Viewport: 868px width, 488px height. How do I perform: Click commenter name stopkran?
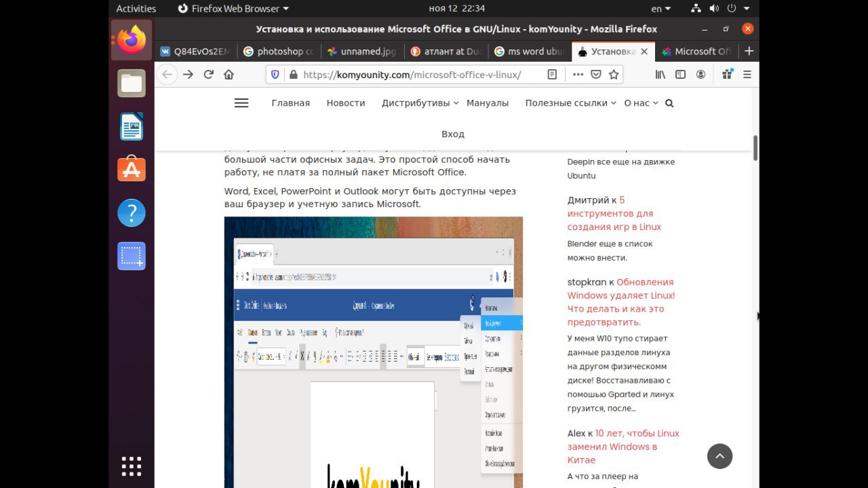tap(587, 282)
